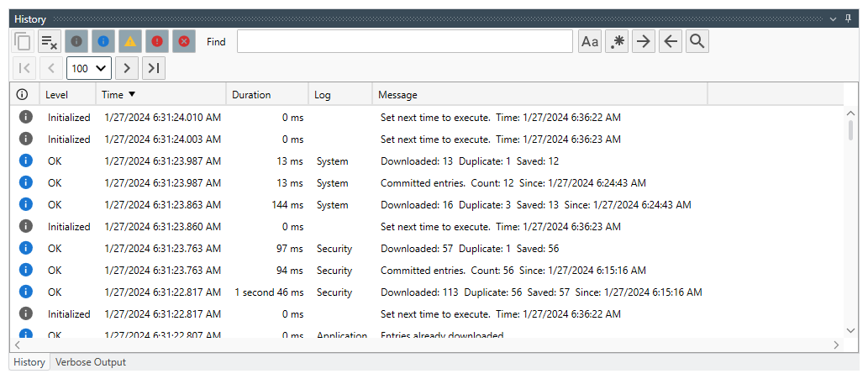Click the copy entries icon
This screenshot has width=868, height=379.
point(23,41)
